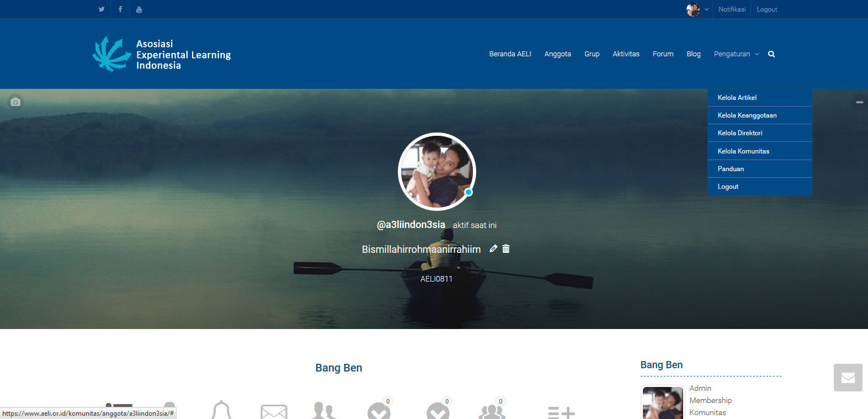Click the Bismillahirrohmaanirrahiim status text
Screen dimensions: 868x419
pyautogui.click(x=421, y=250)
